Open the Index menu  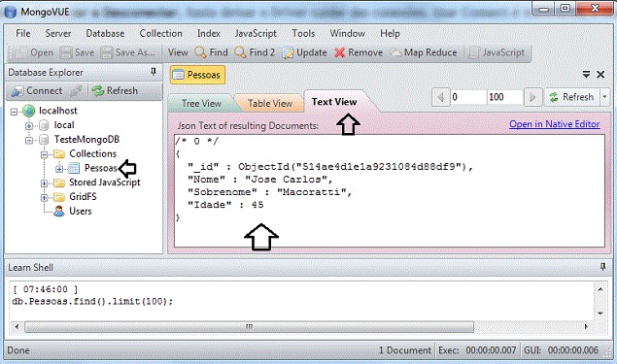point(209,33)
